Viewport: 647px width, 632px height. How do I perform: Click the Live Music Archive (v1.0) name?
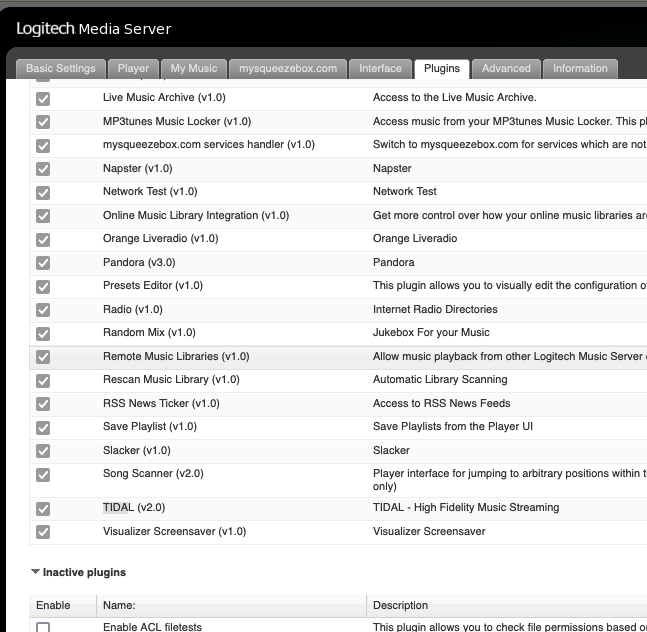pyautogui.click(x=164, y=97)
